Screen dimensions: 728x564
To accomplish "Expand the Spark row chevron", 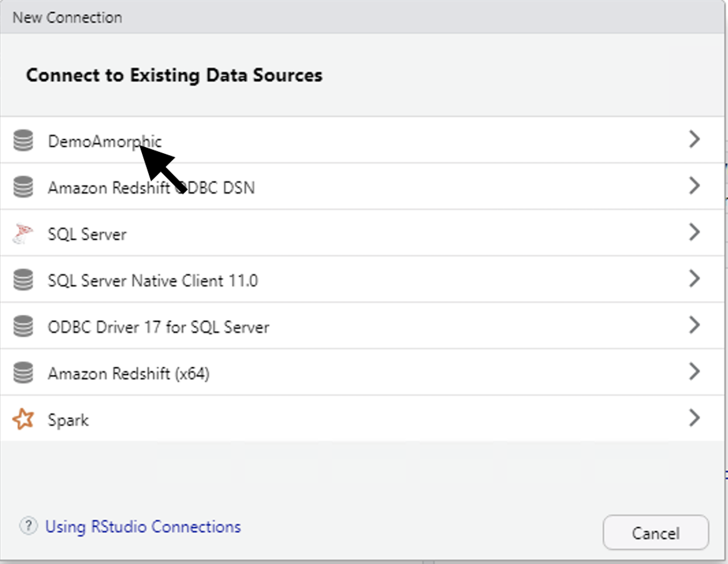I will [x=695, y=418].
